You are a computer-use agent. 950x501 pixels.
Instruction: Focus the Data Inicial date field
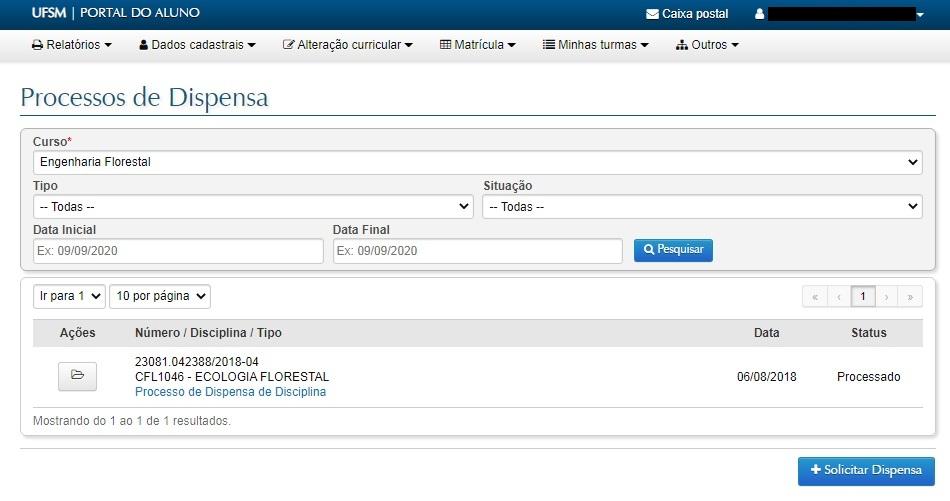click(178, 251)
